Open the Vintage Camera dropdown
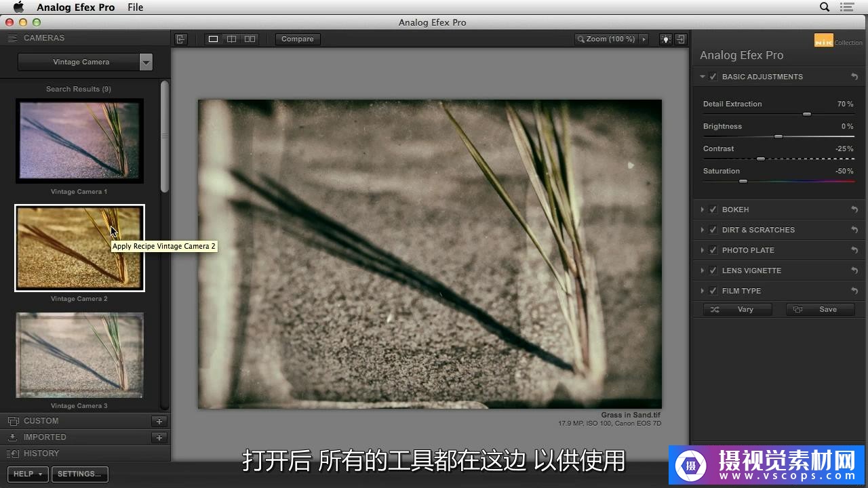This screenshot has width=868, height=488. (146, 62)
